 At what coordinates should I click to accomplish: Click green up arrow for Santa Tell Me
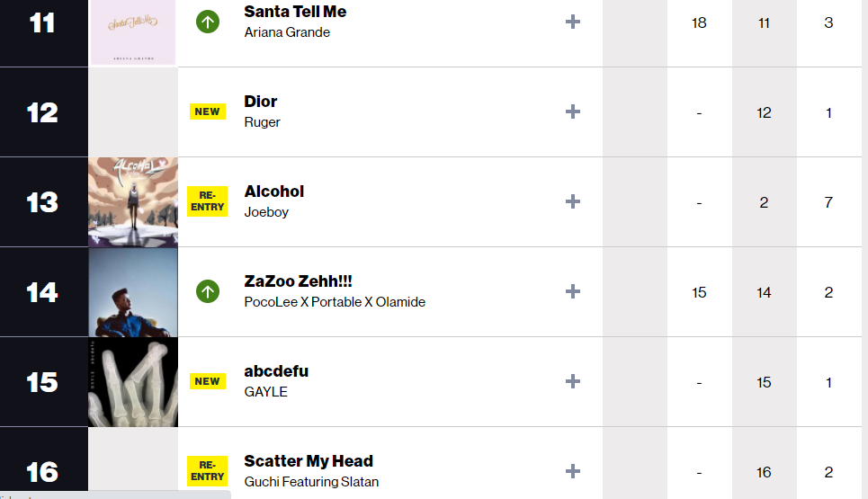coord(208,22)
